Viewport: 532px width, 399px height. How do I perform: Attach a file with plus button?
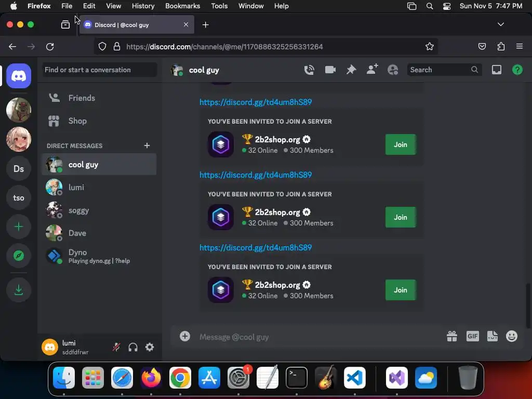pos(185,336)
